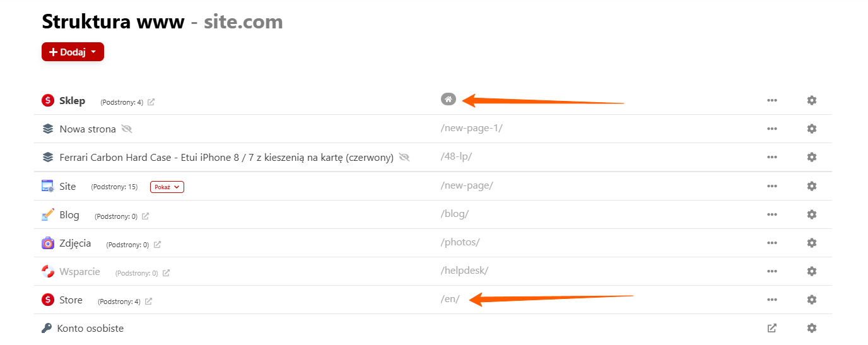Click the home page icon for Sklep
Screen dimensions: 868x345
(x=448, y=99)
